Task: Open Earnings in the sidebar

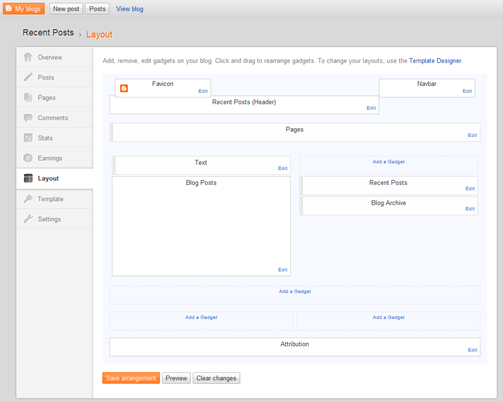Action: 55,158
